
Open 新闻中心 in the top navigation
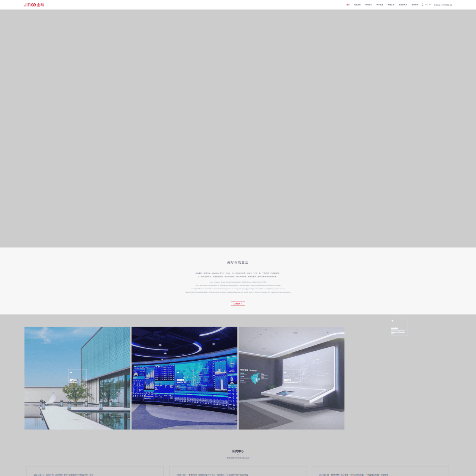(369, 5)
